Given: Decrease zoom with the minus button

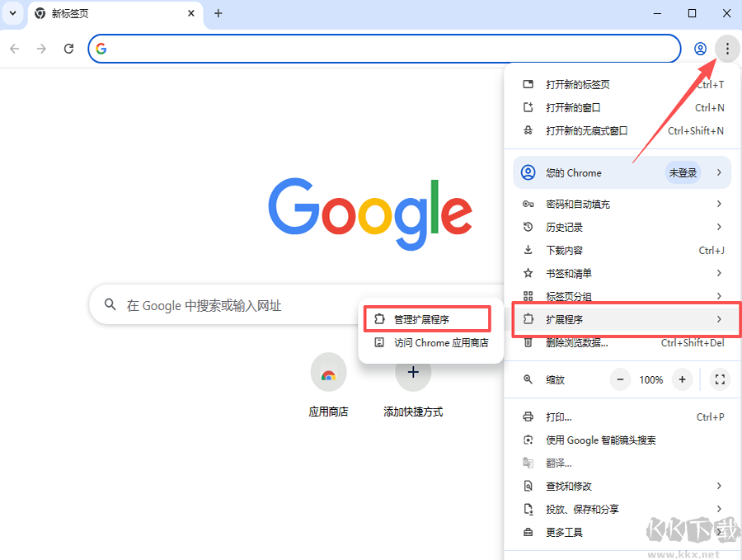Looking at the screenshot, I should click(620, 379).
